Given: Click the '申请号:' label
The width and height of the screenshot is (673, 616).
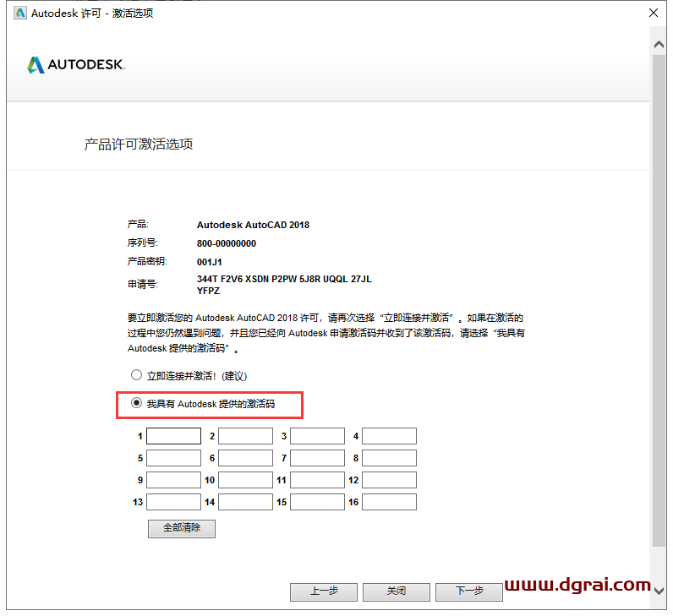Looking at the screenshot, I should click(x=143, y=284).
